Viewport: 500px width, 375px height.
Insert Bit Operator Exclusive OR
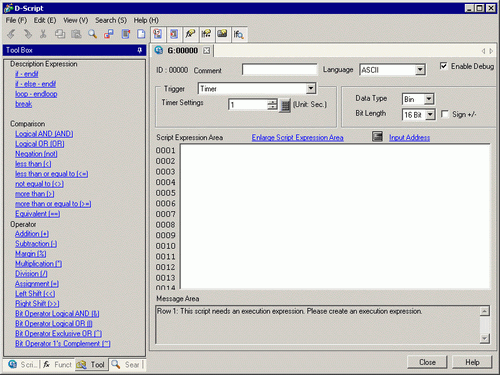pyautogui.click(x=58, y=334)
